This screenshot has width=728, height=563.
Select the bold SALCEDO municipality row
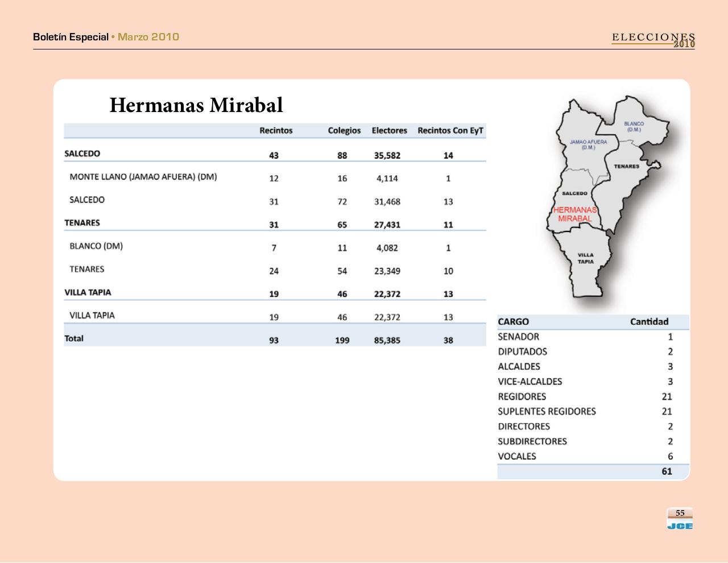82,154
